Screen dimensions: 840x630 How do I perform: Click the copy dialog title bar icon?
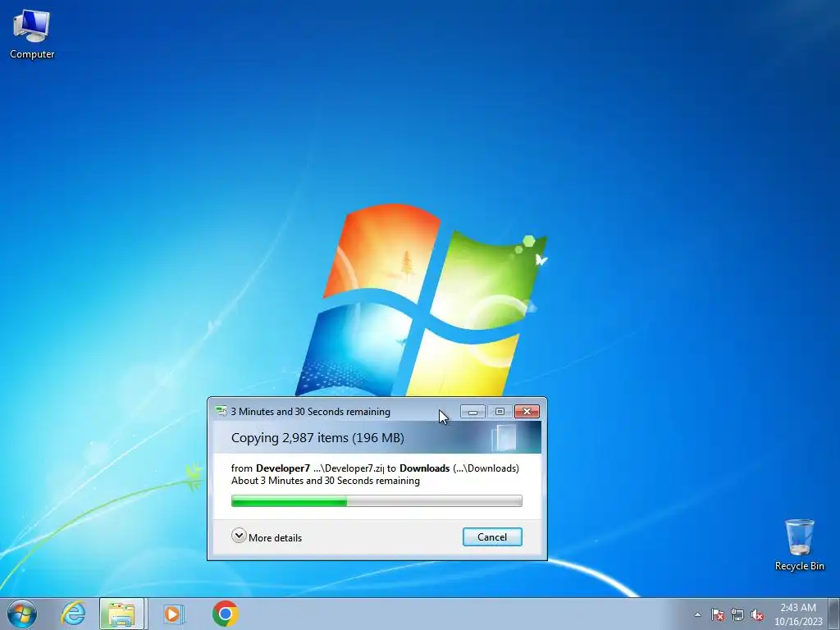(x=221, y=412)
